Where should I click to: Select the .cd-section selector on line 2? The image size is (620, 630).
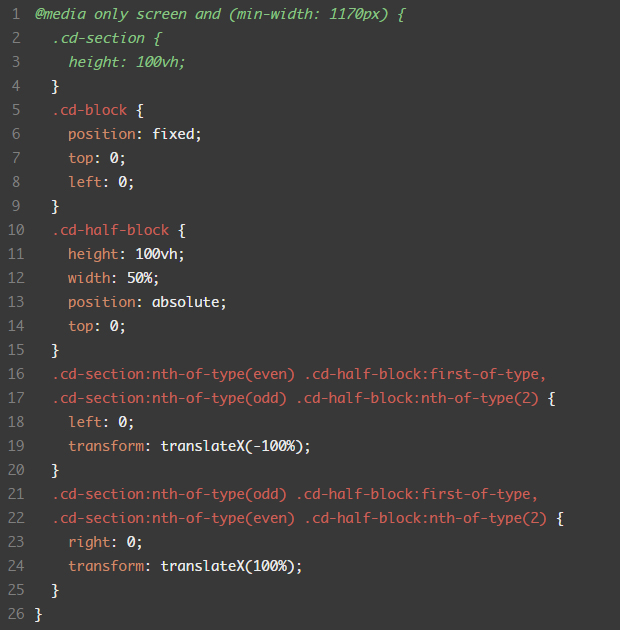(98, 38)
